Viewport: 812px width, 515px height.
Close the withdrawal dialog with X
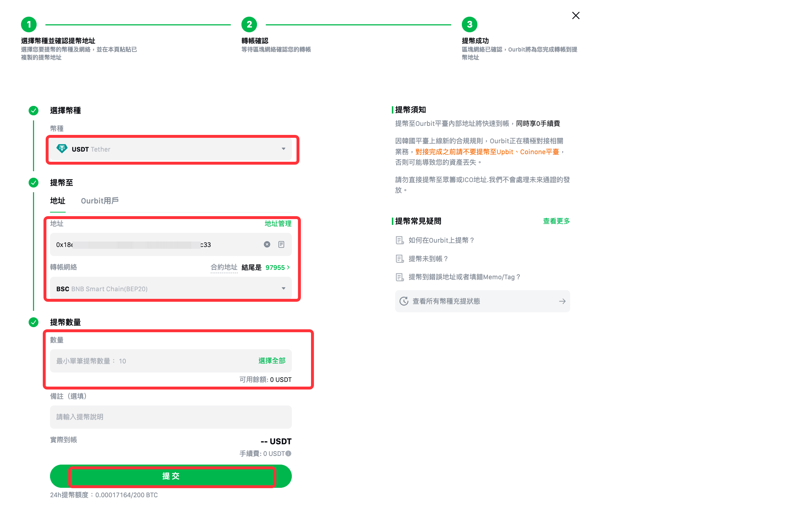click(576, 15)
